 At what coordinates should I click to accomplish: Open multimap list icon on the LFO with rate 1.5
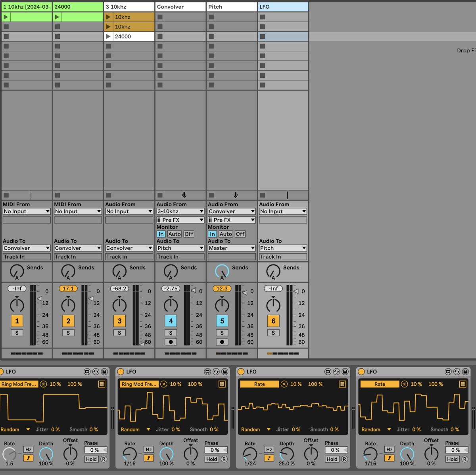(102, 384)
